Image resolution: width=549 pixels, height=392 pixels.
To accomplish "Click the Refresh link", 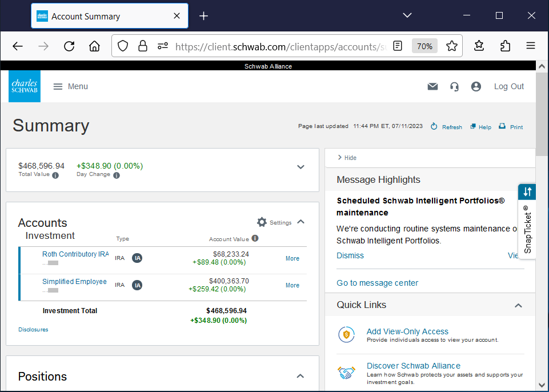I will click(446, 127).
